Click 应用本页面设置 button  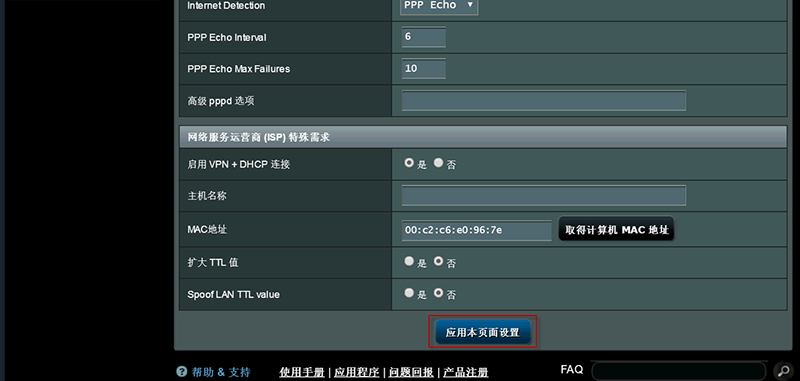point(483,333)
